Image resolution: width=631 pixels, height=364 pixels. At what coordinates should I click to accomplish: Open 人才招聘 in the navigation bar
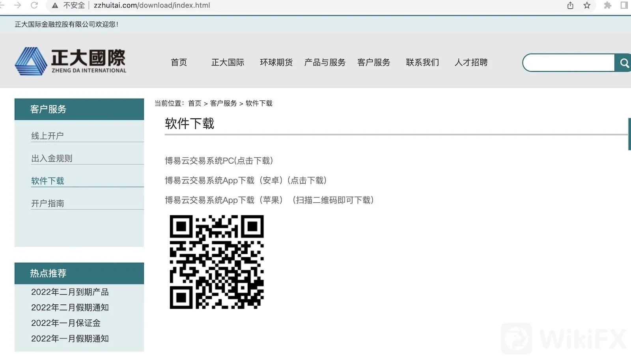tap(471, 62)
